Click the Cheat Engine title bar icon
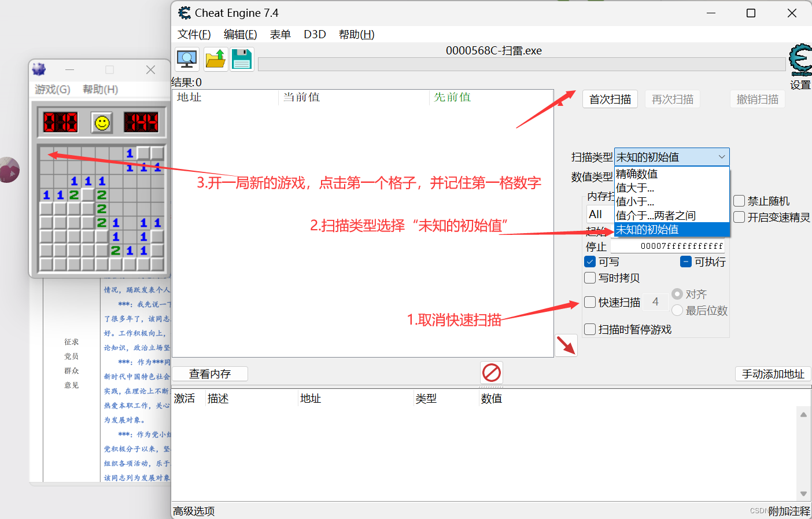812x519 pixels. [x=184, y=13]
